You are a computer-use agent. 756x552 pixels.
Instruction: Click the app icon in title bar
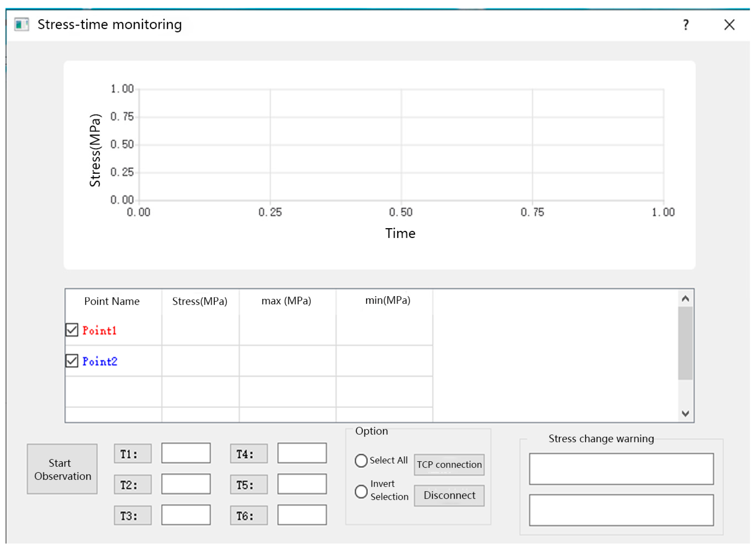[21, 24]
